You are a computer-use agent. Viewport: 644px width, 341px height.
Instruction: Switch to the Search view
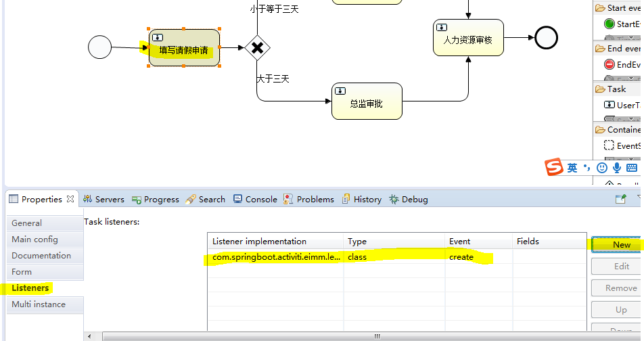coord(206,200)
